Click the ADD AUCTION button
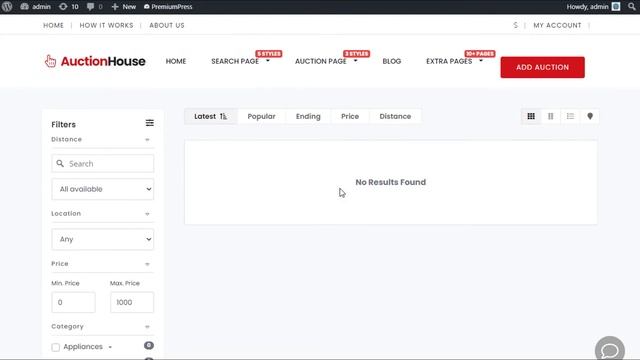Image resolution: width=640 pixels, height=360 pixels. [x=542, y=67]
